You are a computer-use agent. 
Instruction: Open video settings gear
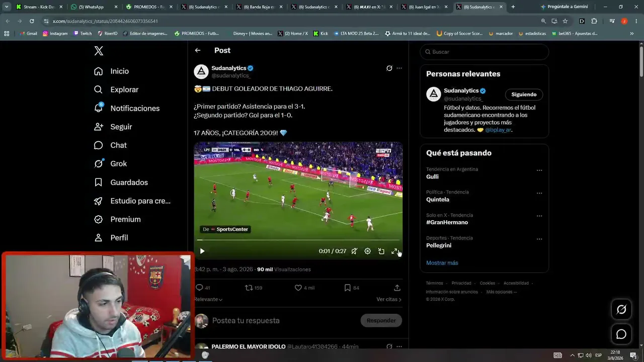click(368, 251)
